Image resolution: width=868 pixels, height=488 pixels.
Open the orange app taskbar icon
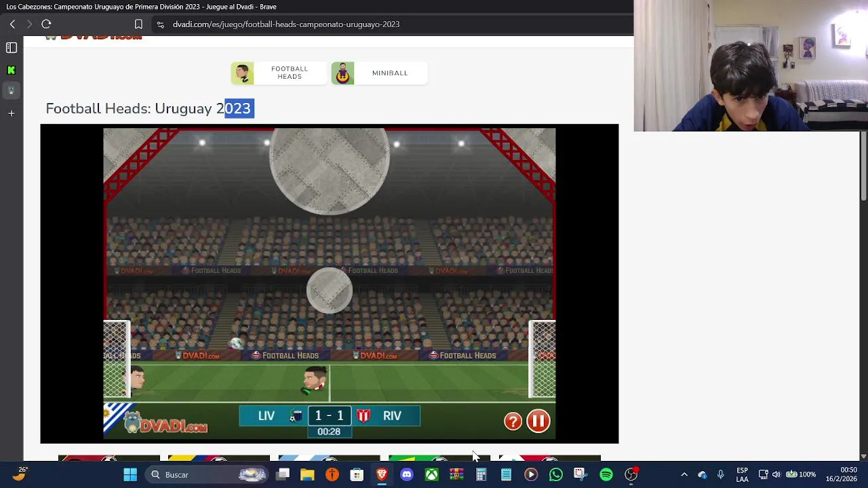tap(332, 474)
